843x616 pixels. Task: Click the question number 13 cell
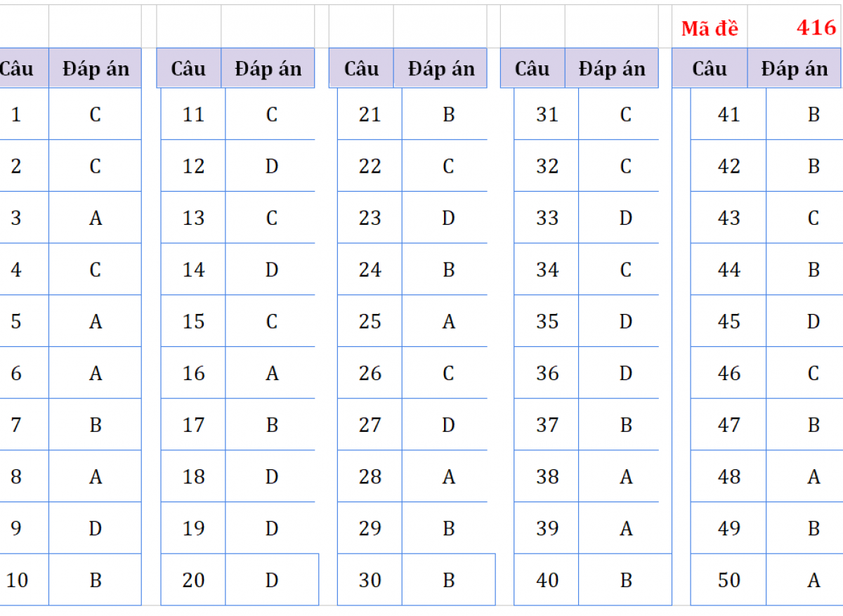pyautogui.click(x=193, y=218)
